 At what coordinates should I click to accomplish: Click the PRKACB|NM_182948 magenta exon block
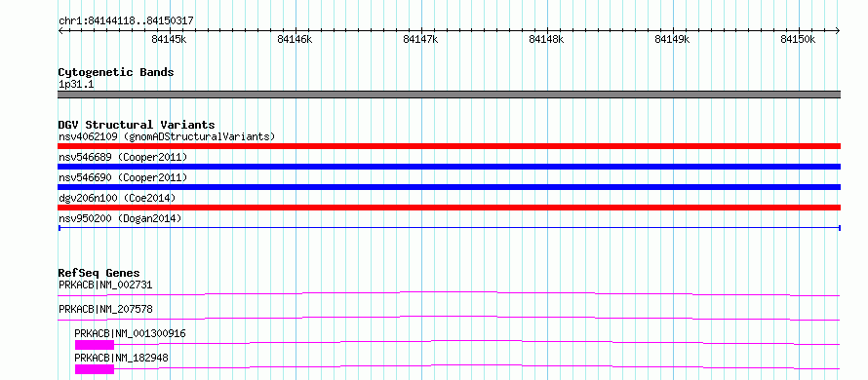coord(95,369)
